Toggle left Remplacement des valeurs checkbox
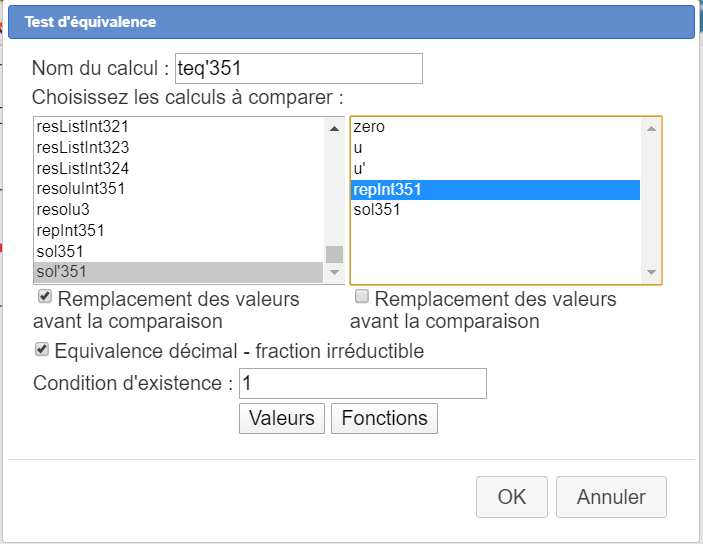703x544 pixels. [44, 298]
